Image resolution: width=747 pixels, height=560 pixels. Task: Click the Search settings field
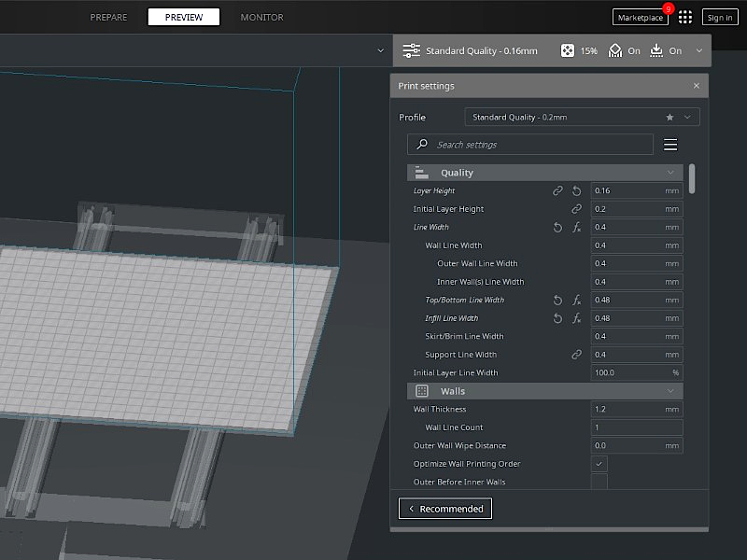pos(529,145)
